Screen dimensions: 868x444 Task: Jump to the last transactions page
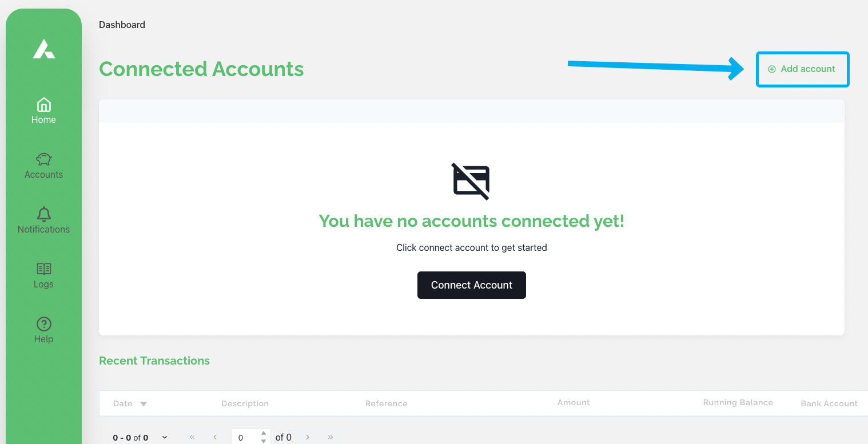[331, 437]
